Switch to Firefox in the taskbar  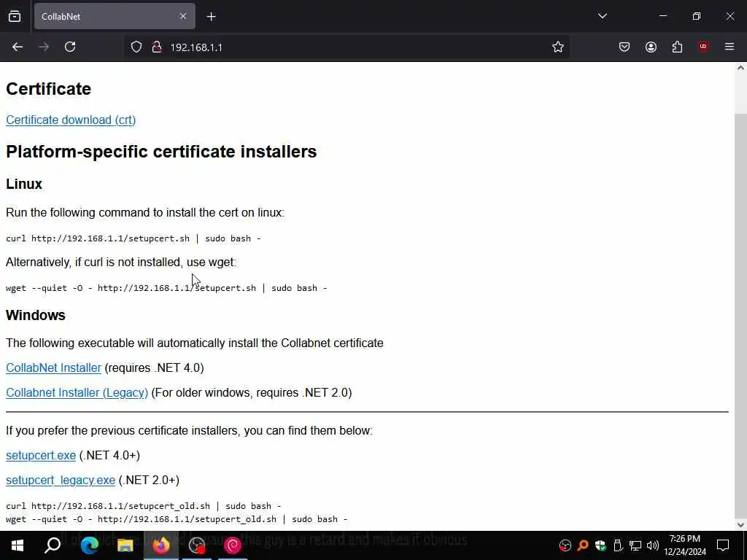click(x=161, y=545)
